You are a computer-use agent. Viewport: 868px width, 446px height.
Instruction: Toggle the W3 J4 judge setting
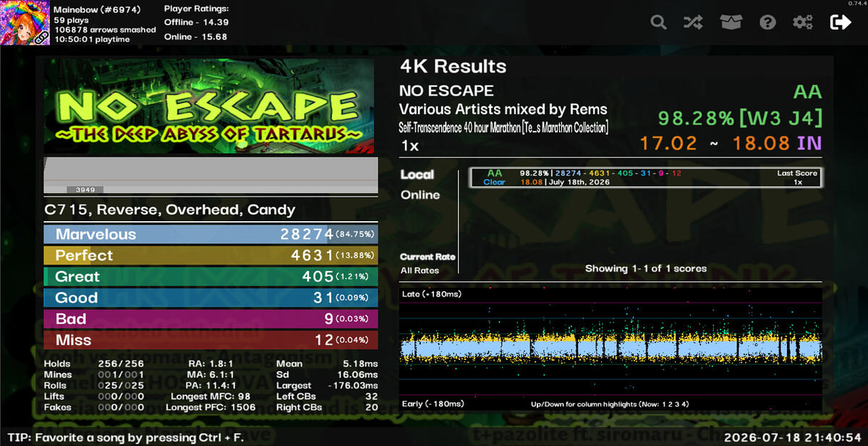pos(779,118)
